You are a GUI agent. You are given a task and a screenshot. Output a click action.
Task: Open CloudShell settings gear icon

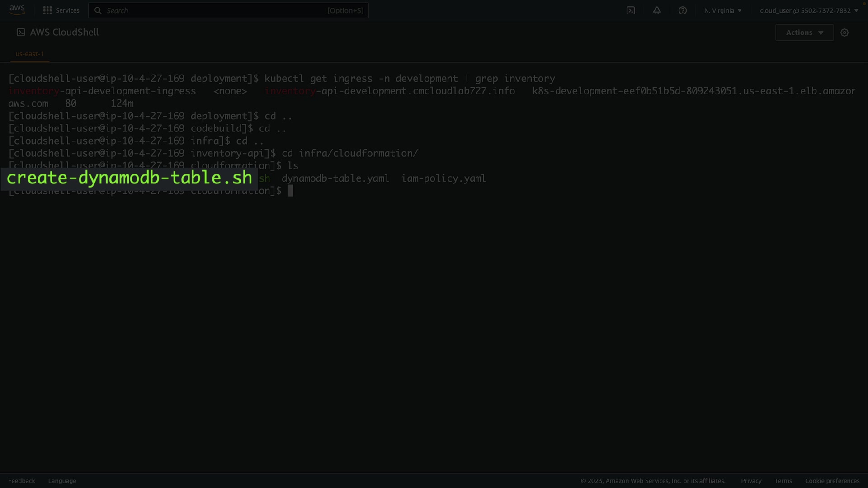point(844,33)
